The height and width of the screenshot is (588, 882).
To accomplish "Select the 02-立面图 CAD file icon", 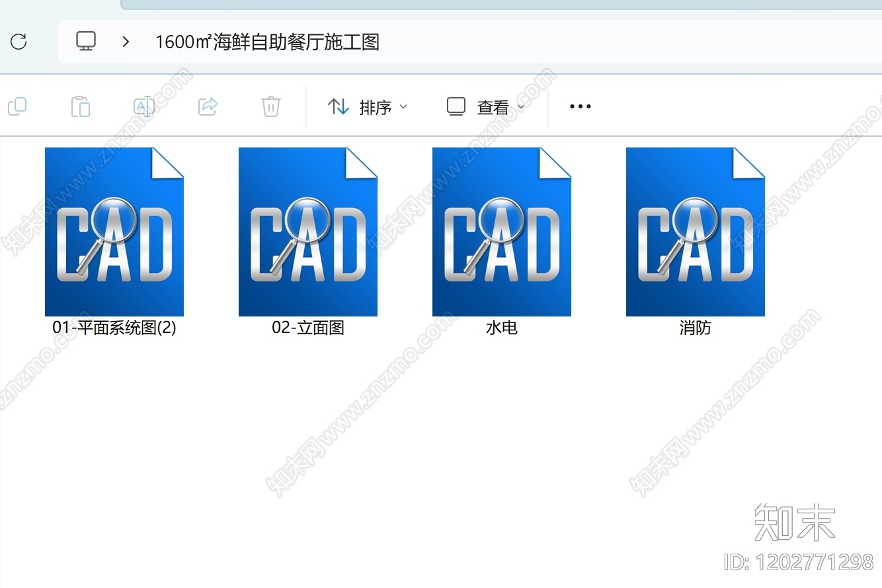I will 308,232.
